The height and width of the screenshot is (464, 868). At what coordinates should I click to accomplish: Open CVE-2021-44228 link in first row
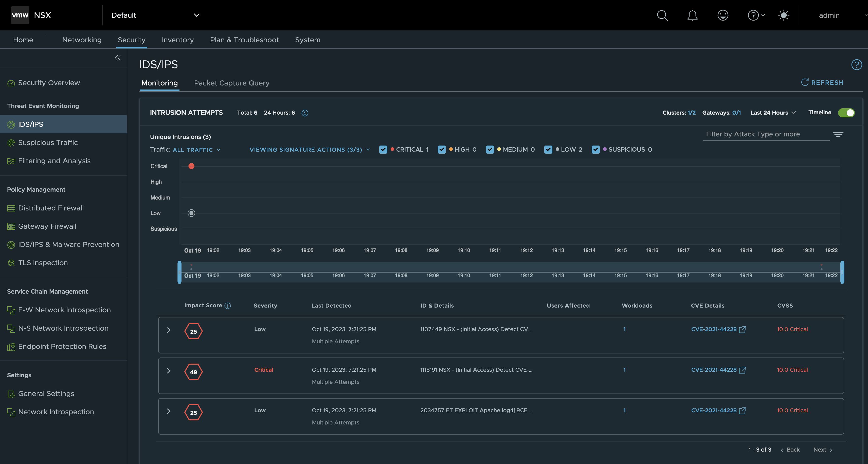(x=714, y=329)
